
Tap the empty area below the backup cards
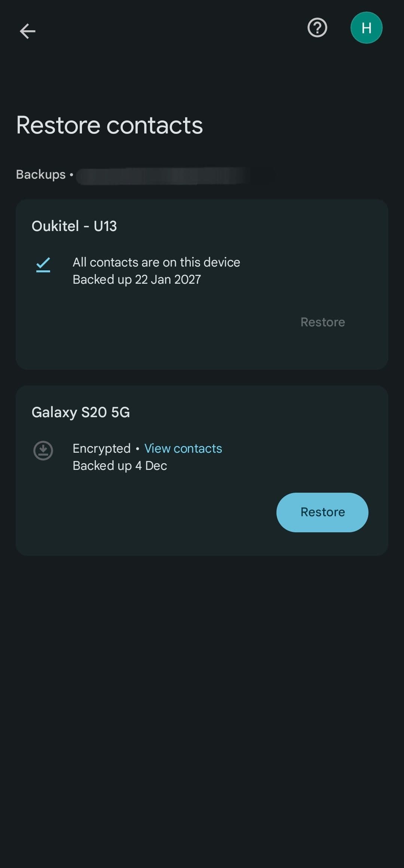pyautogui.click(x=202, y=692)
